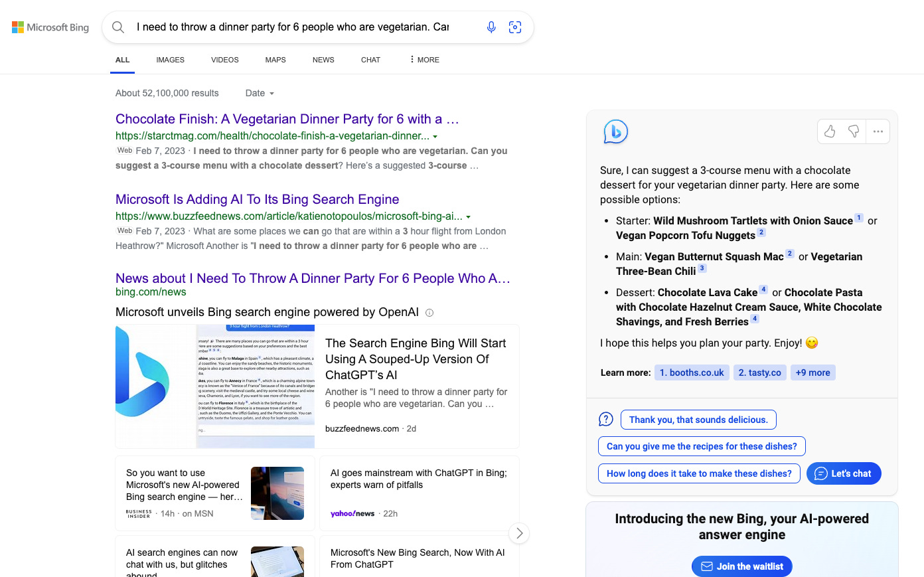Open the Date filter dropdown
Screen dimensions: 924x577
point(260,93)
